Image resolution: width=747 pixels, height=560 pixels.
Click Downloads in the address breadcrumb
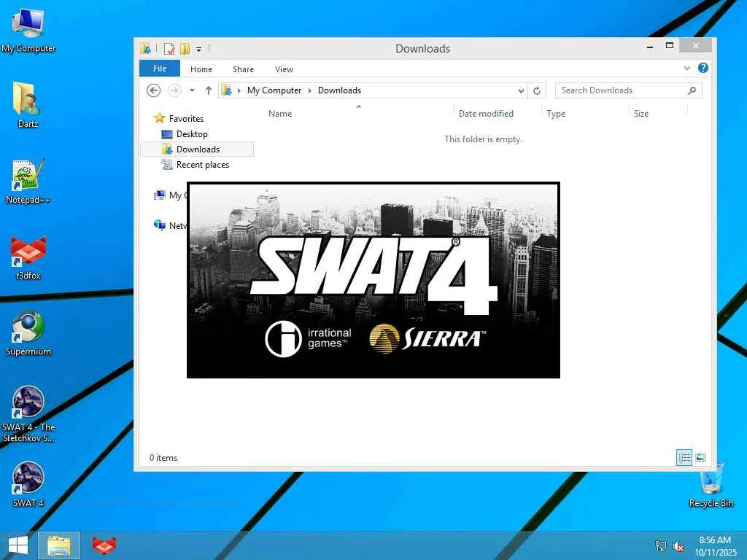click(339, 90)
